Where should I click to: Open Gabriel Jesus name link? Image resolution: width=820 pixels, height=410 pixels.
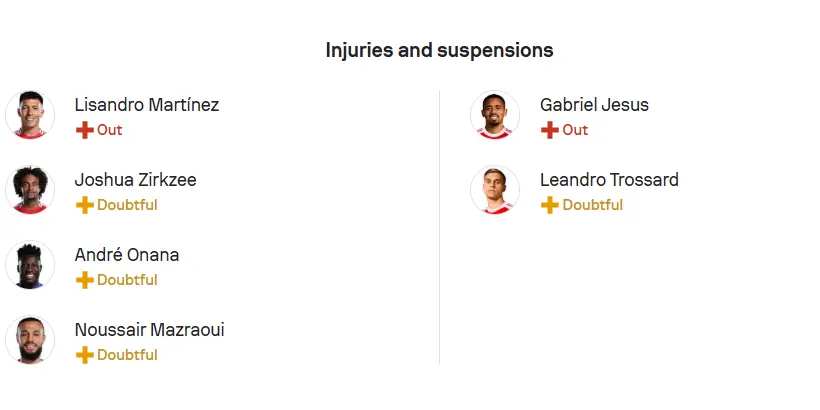point(595,105)
